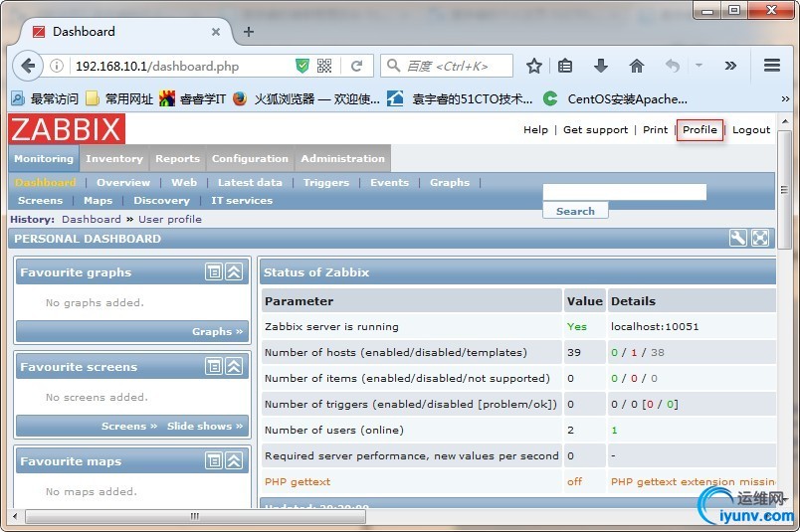Expand the bookmarks toolbar overflow chevron

785,99
